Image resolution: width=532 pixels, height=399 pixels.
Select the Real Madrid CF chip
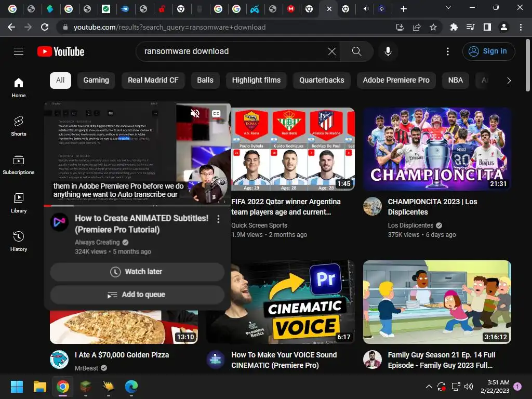[x=153, y=81]
